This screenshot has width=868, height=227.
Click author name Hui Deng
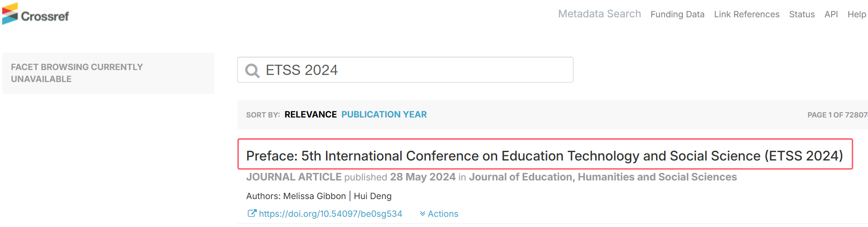373,196
